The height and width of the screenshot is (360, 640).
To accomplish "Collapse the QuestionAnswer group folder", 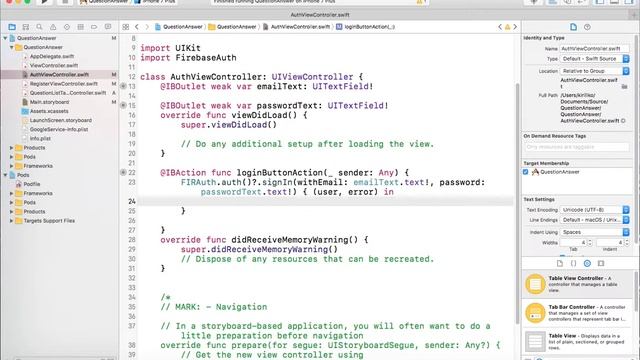I will click(11, 47).
